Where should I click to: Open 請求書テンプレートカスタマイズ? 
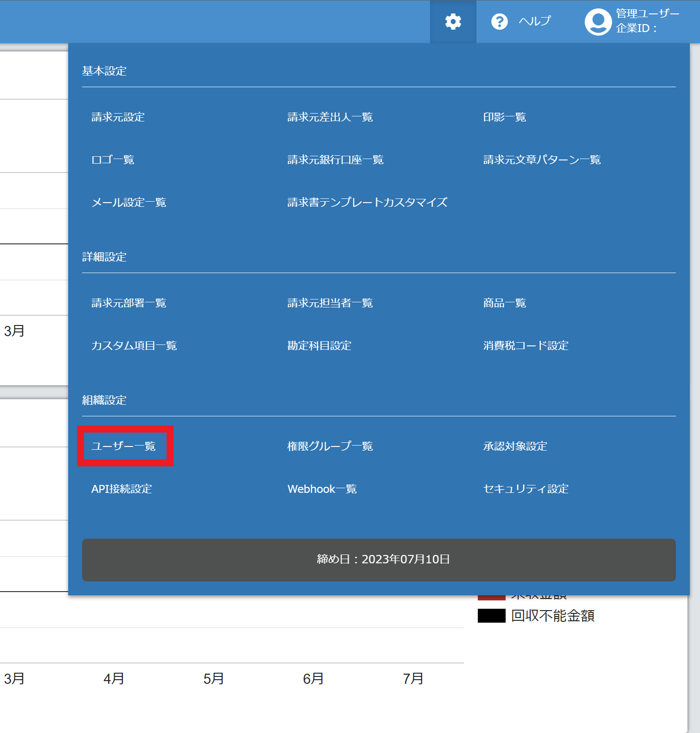click(x=367, y=203)
